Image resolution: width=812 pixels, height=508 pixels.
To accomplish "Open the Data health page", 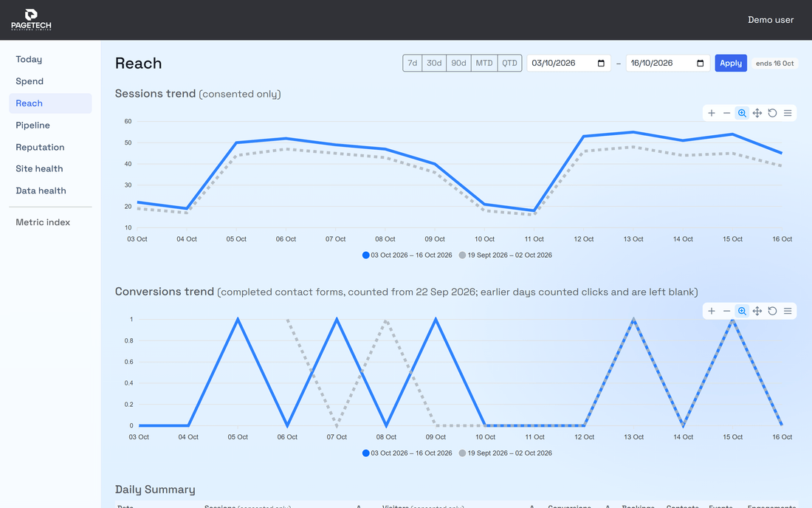I will click(50, 190).
